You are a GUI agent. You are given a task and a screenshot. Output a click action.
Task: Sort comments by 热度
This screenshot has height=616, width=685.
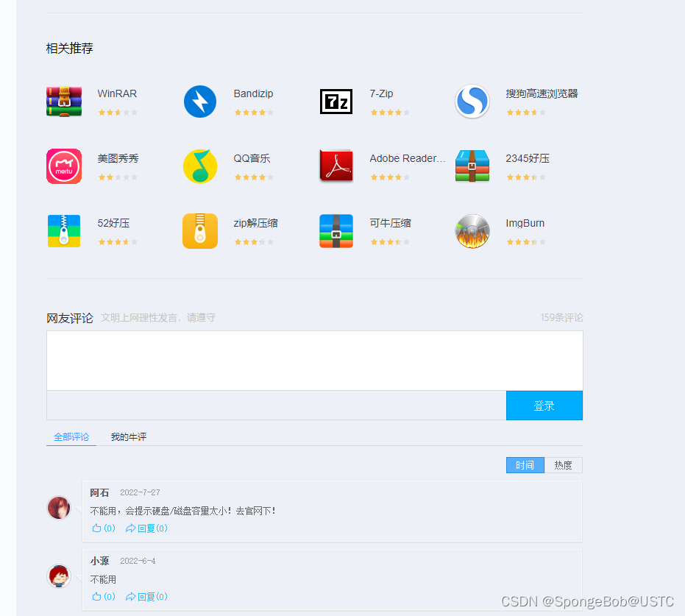pyautogui.click(x=563, y=465)
